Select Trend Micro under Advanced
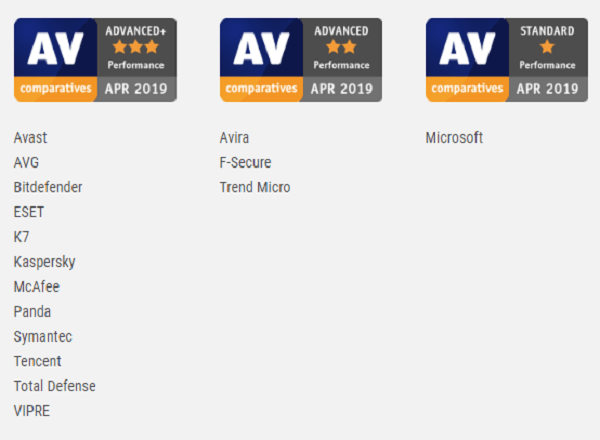This screenshot has width=600, height=440. click(x=255, y=187)
